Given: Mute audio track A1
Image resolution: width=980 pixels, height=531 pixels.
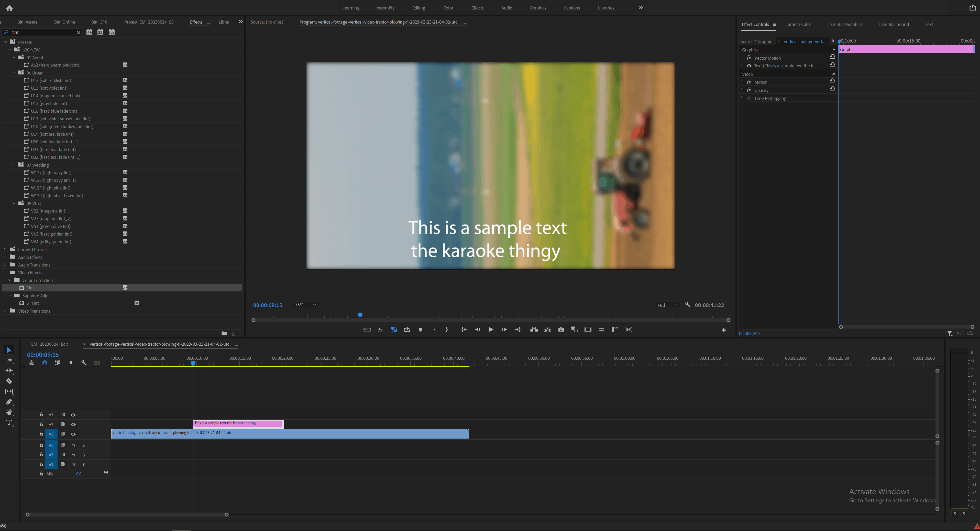Looking at the screenshot, I should click(x=73, y=445).
